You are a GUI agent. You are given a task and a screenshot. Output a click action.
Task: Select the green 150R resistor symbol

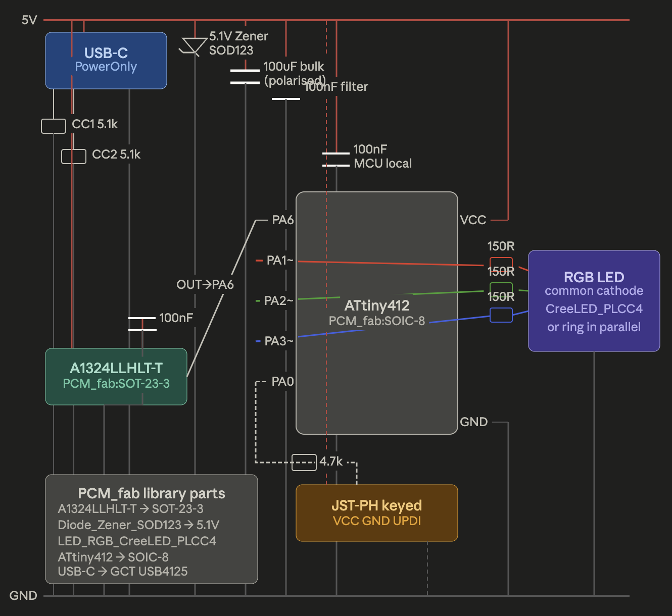(501, 290)
